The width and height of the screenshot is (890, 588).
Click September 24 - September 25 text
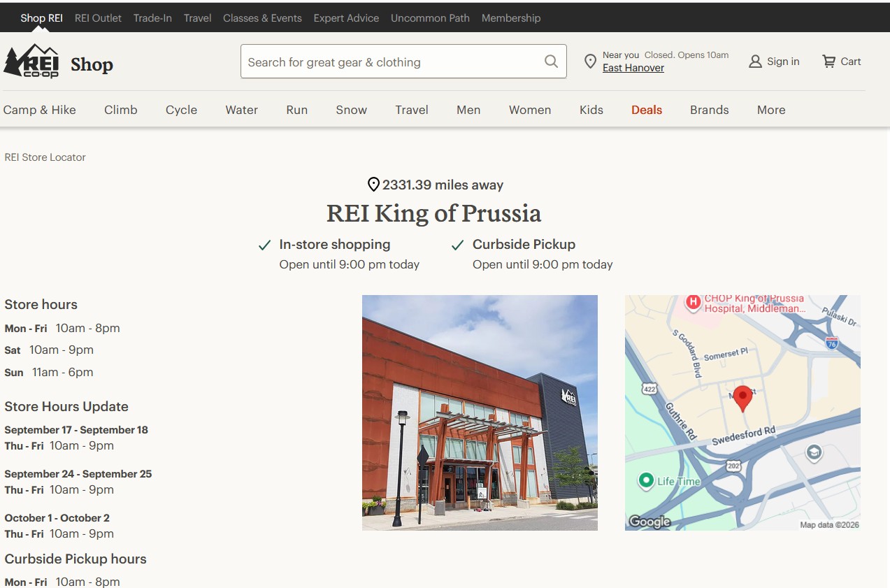click(78, 474)
